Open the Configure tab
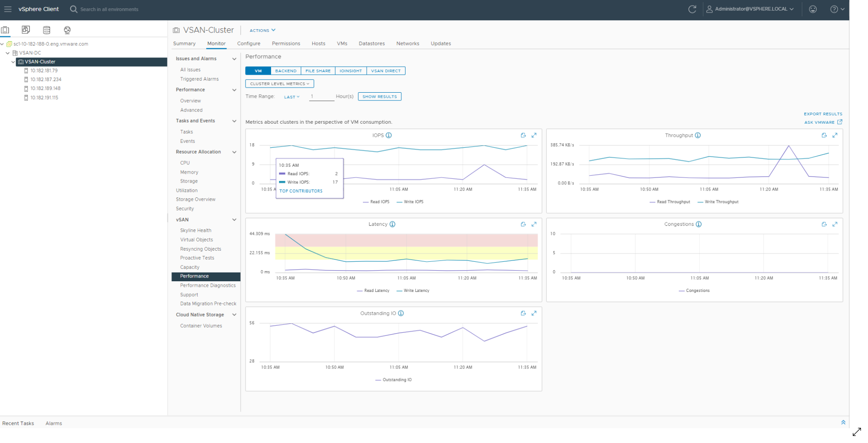Viewport: 868px width, 443px height. coord(249,44)
